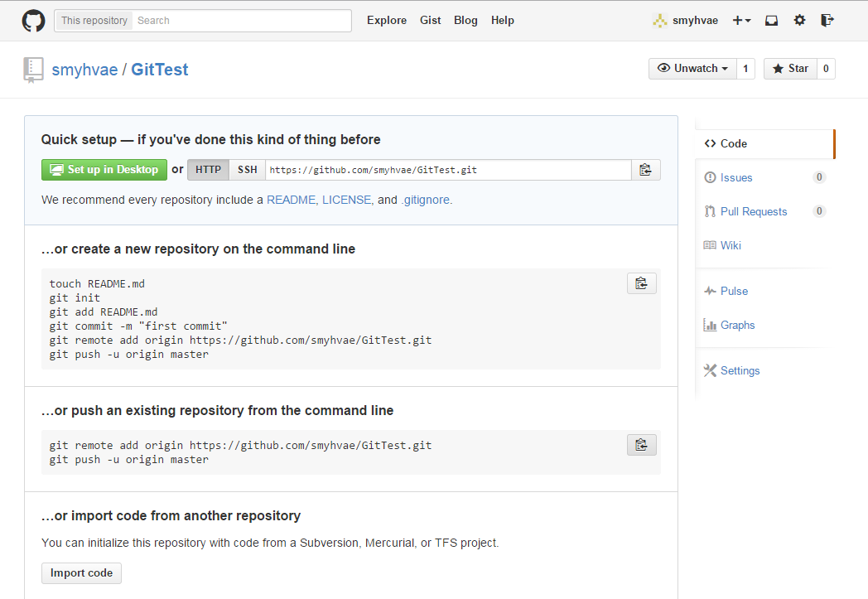Click the This repository search scope label
Viewport: 868px width, 599px height.
(x=94, y=21)
